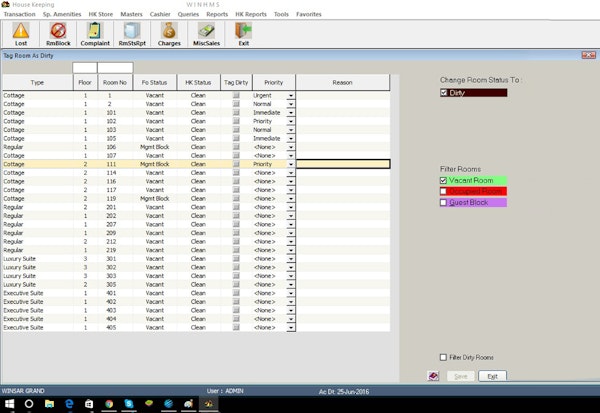Open Priority dropdown for room 111
Viewport: 600px width, 413px height.
pyautogui.click(x=291, y=164)
